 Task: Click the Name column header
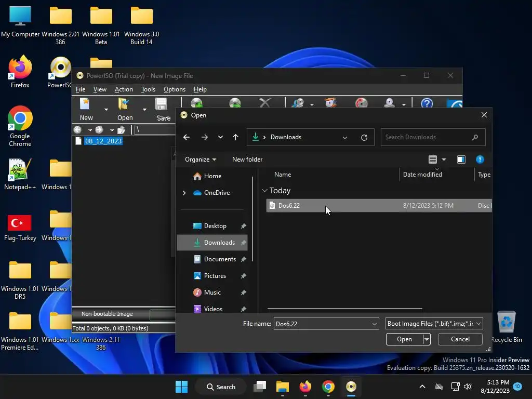pos(283,175)
